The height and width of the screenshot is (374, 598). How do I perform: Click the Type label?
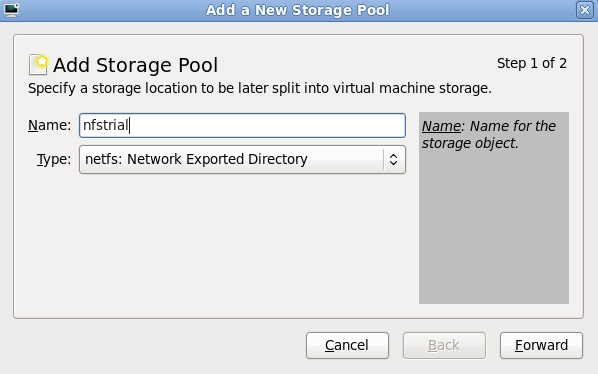pos(54,159)
